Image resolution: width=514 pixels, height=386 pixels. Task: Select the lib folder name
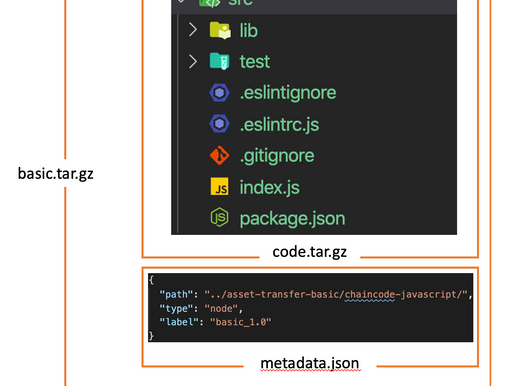coord(249,31)
